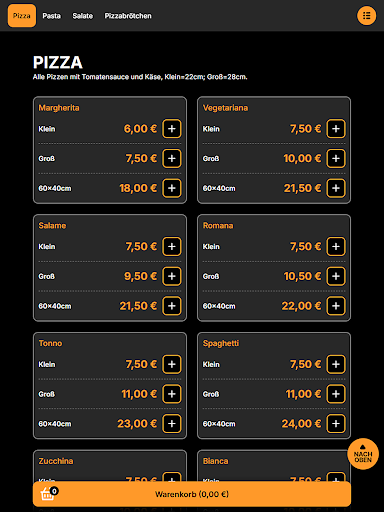Switch to the Pasta tab
Viewport: 384px width, 512px height.
pos(51,16)
